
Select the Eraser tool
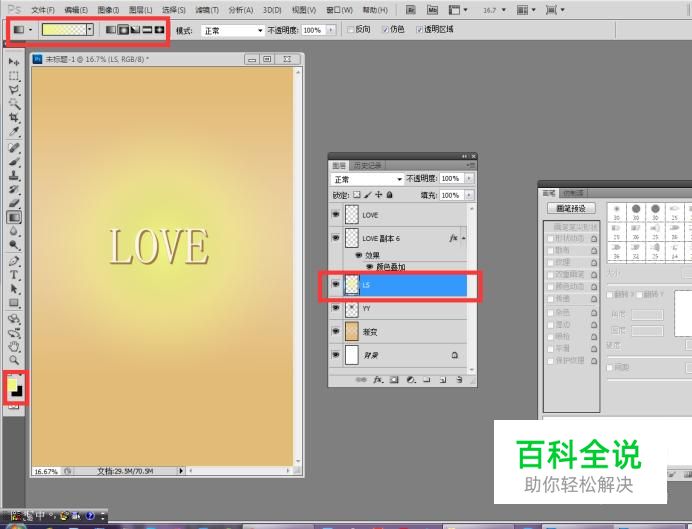(x=14, y=203)
